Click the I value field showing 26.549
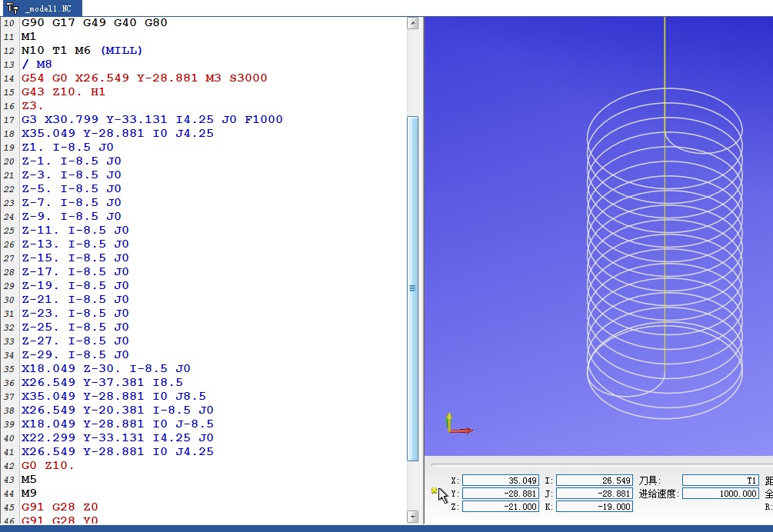Viewport: 773px width, 532px height. point(594,480)
